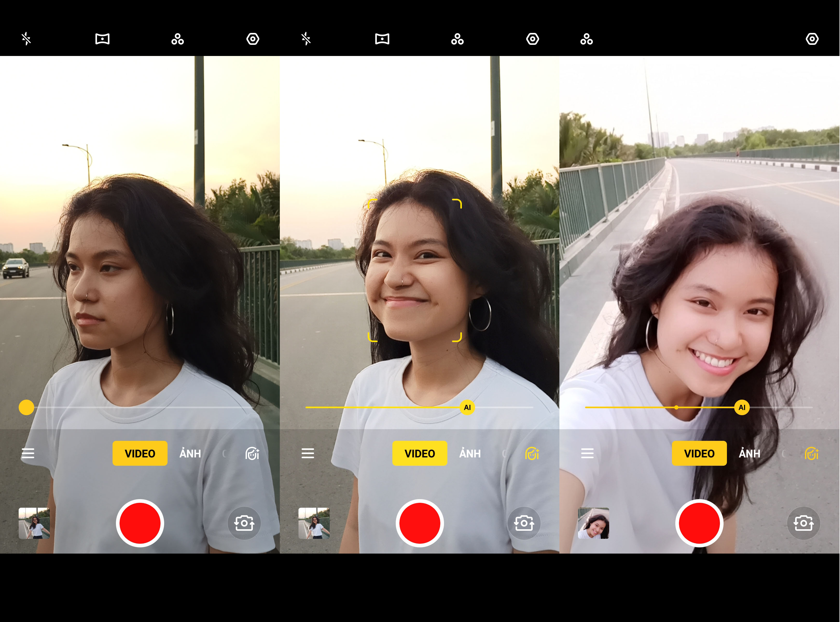This screenshot has height=622, width=840.
Task: Switch to ẢNH tab in left screen
Action: 190,454
